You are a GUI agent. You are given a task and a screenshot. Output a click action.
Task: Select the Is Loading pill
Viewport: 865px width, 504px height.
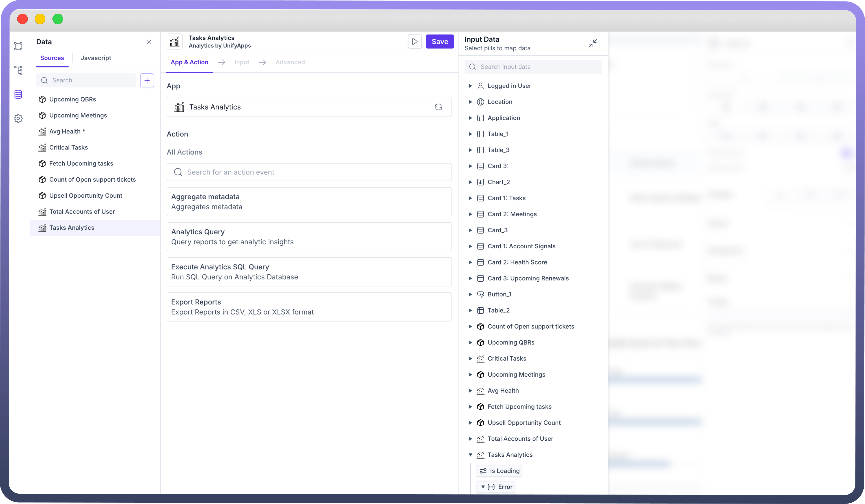tap(499, 471)
